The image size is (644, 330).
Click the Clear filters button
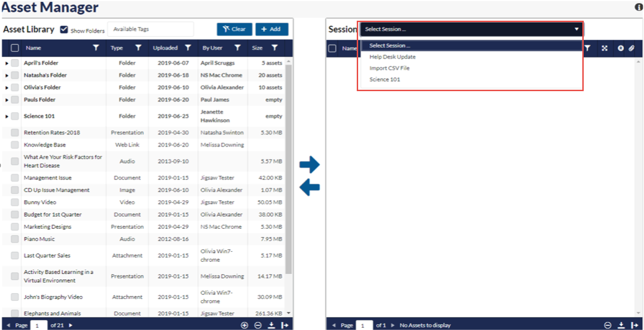tap(234, 29)
